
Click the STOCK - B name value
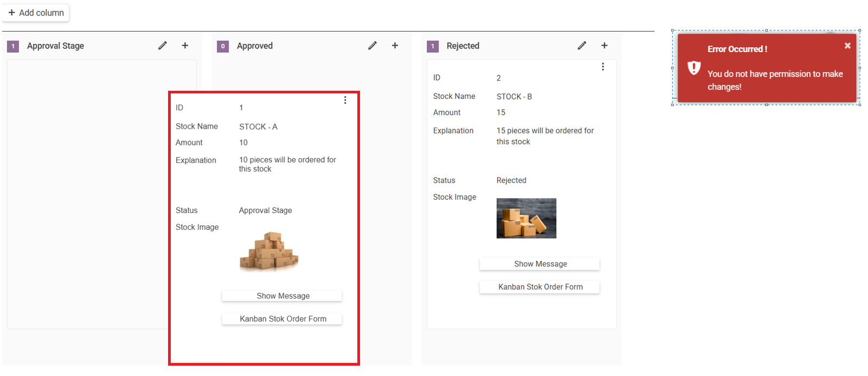[x=514, y=97]
